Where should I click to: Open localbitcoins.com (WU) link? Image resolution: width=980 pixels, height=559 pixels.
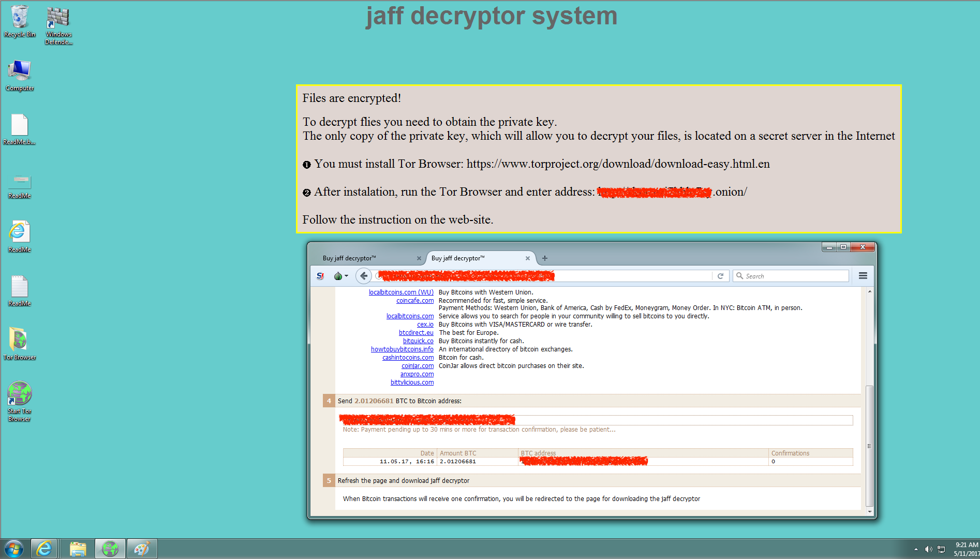pyautogui.click(x=401, y=292)
